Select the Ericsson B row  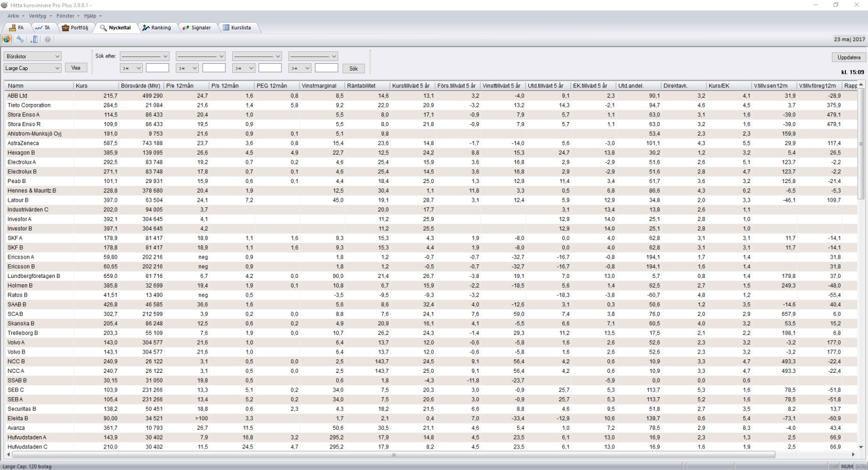pyautogui.click(x=431, y=267)
